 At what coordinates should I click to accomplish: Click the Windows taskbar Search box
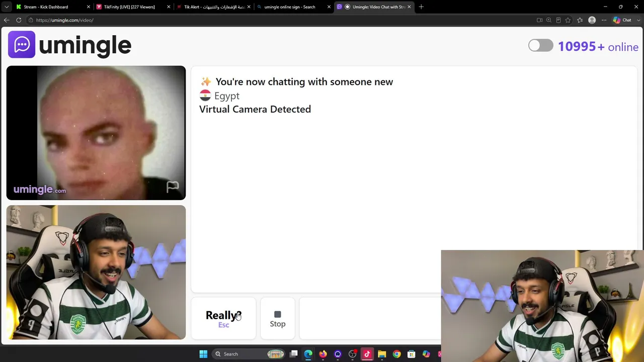tap(250, 354)
